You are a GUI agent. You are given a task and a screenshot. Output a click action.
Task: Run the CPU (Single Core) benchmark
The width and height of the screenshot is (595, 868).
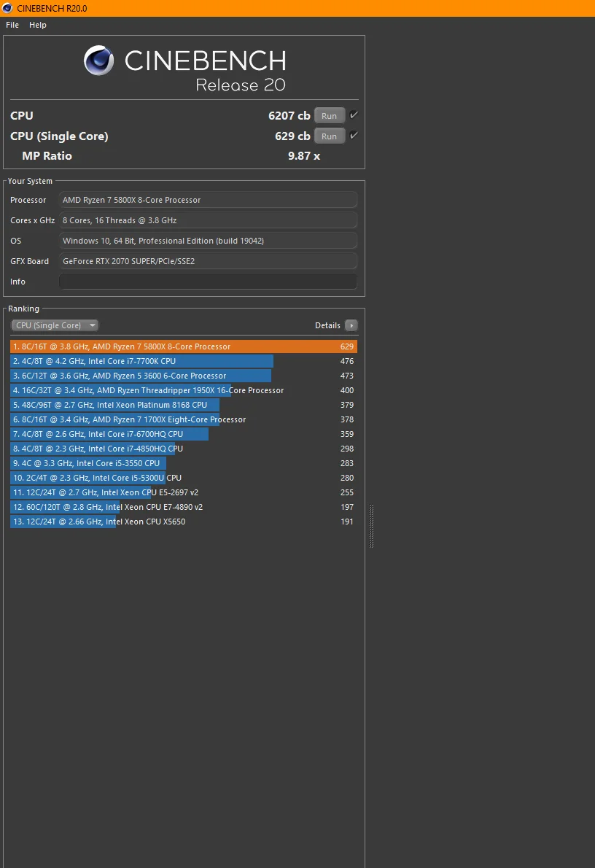click(330, 136)
